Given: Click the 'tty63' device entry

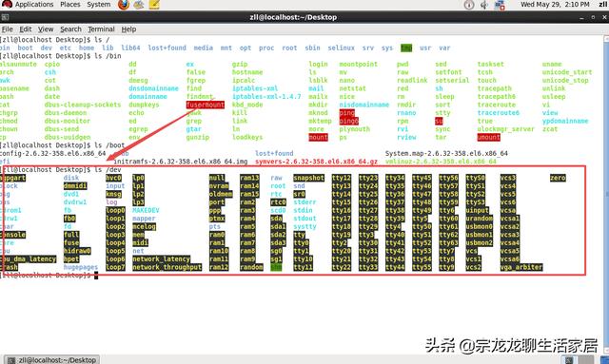Looking at the screenshot, I should pyautogui.click(x=448, y=243).
